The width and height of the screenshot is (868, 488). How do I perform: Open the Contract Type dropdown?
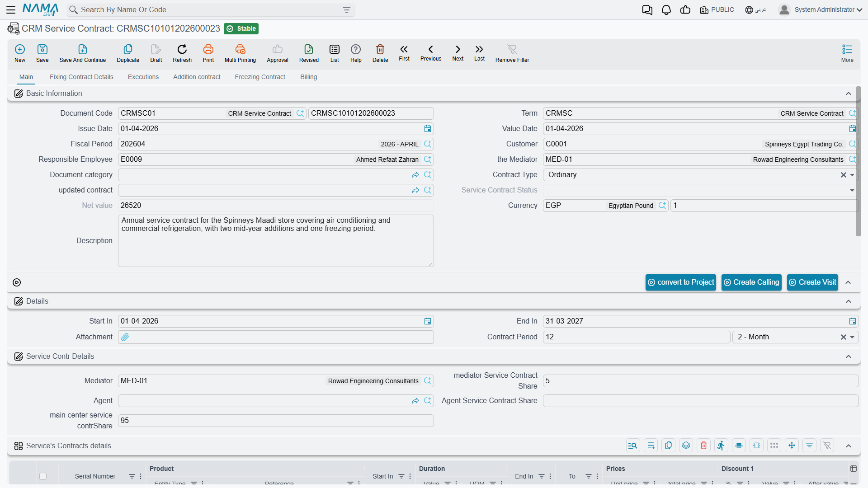click(852, 175)
